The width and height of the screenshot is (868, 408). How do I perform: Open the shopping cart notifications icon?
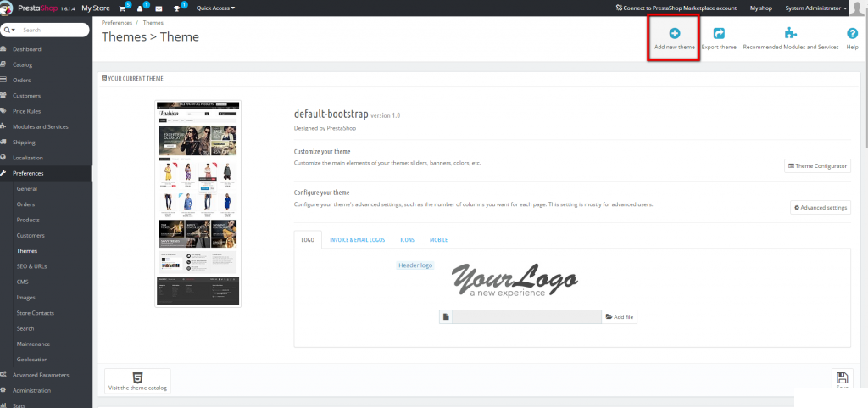(x=123, y=8)
